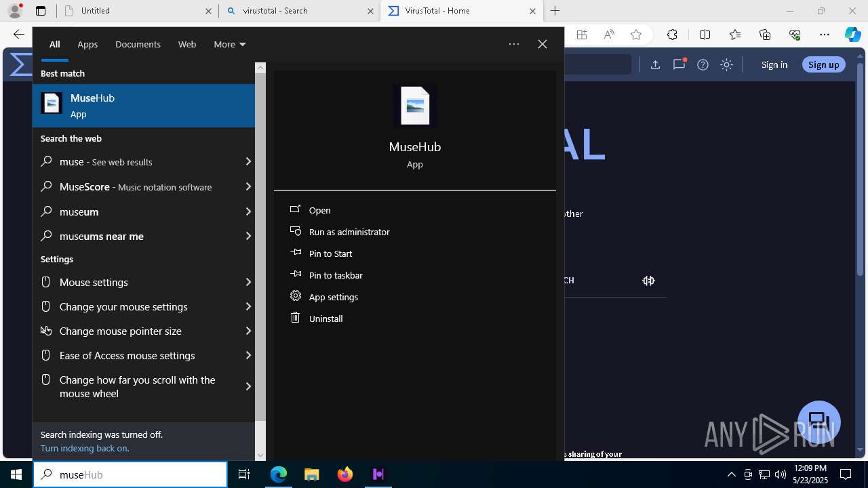Open Edge Settings and more menu
868x488 pixels.
click(825, 35)
